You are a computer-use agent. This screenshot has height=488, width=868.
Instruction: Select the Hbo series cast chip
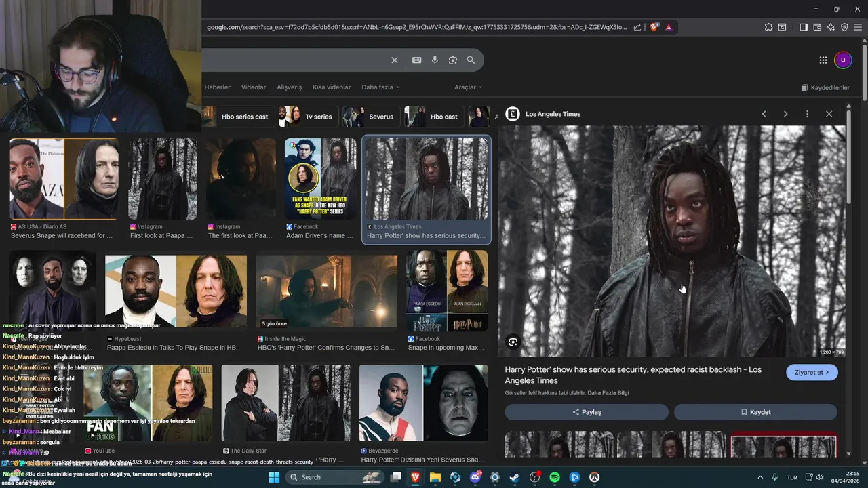pos(237,117)
